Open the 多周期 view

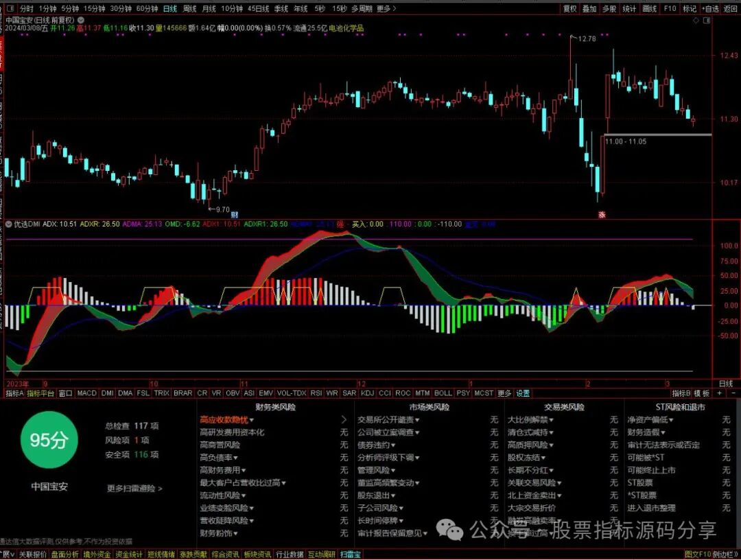[362, 8]
